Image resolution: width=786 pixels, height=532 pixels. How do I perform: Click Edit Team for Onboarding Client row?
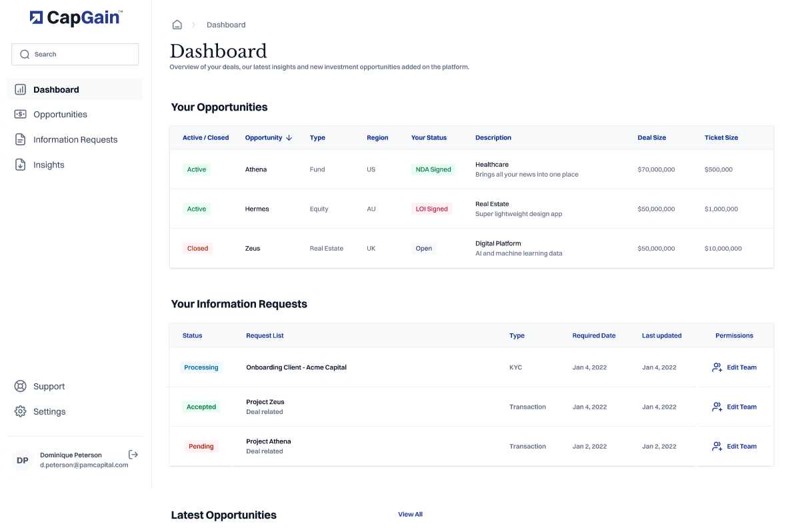734,367
